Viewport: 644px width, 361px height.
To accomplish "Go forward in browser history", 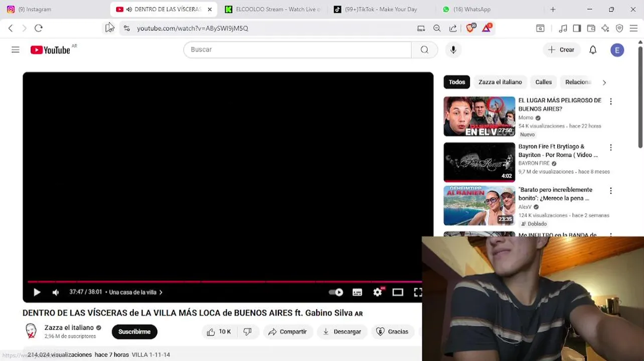I will [24, 28].
